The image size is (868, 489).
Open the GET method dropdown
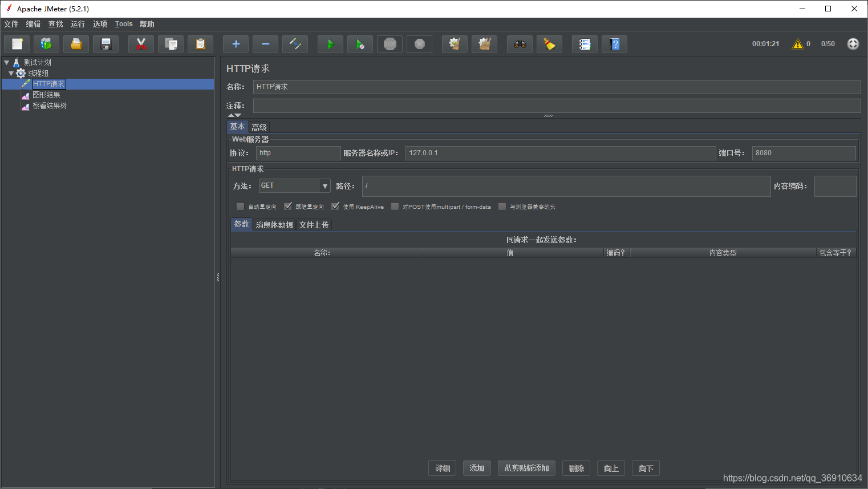tap(325, 186)
